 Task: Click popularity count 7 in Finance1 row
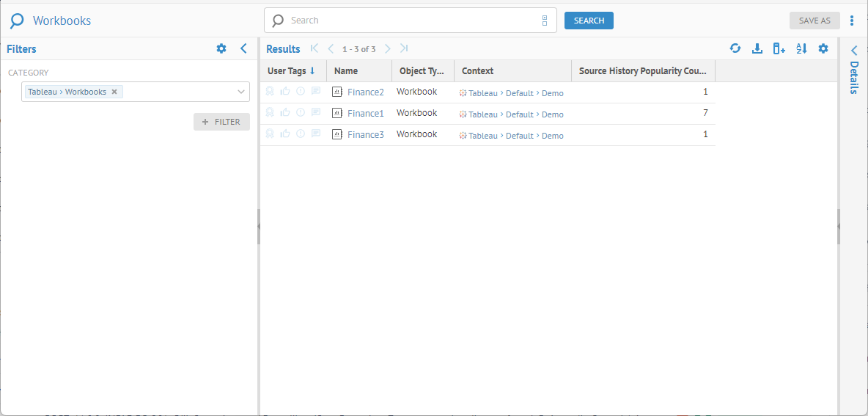[705, 112]
